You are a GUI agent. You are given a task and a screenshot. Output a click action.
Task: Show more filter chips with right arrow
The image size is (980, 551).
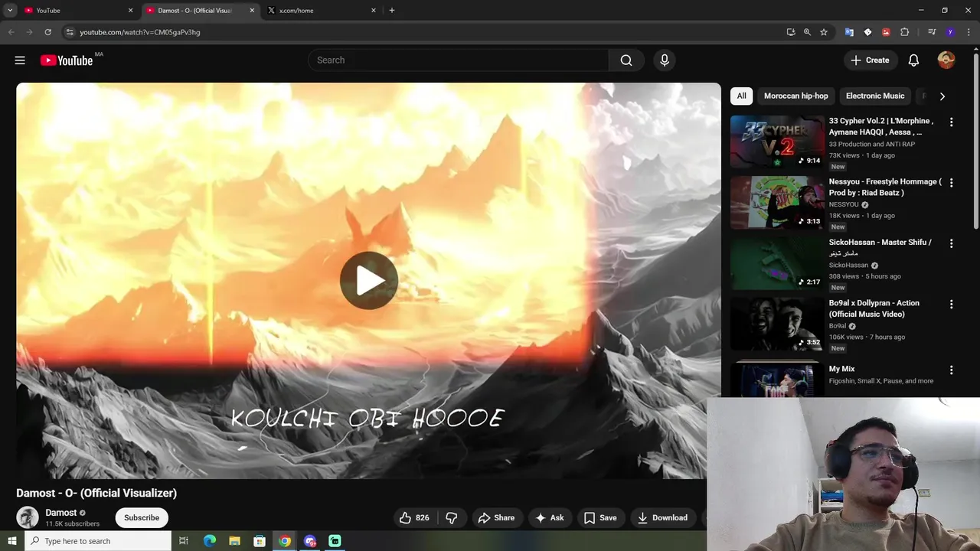(x=942, y=96)
